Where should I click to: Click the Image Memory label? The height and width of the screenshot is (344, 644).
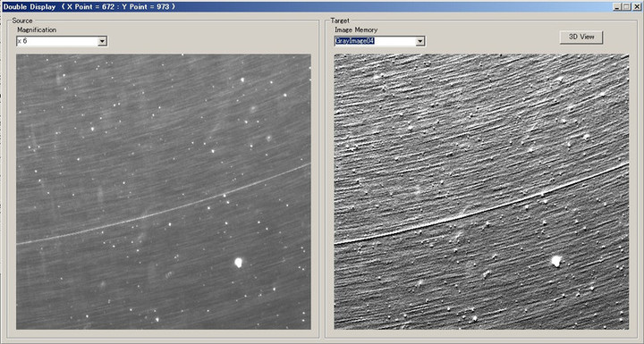pos(356,30)
